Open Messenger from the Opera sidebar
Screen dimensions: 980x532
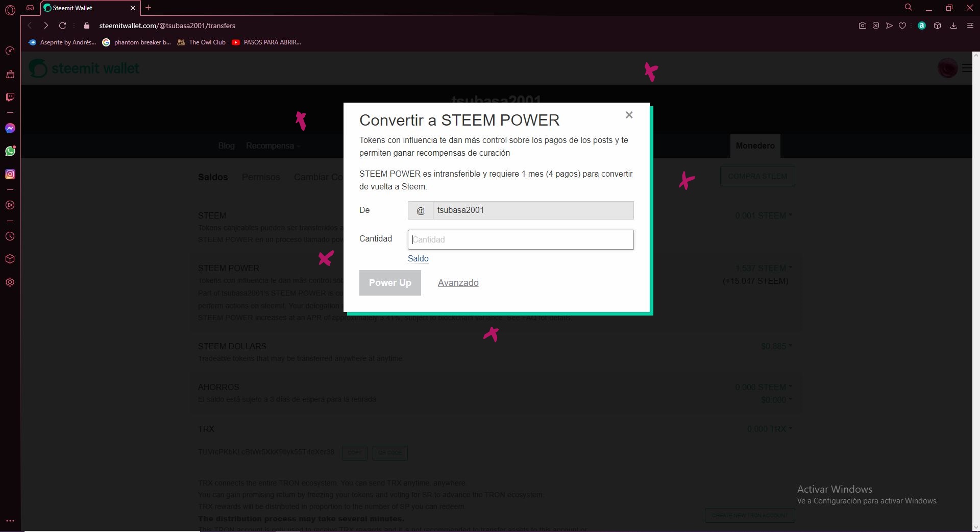pos(10,128)
